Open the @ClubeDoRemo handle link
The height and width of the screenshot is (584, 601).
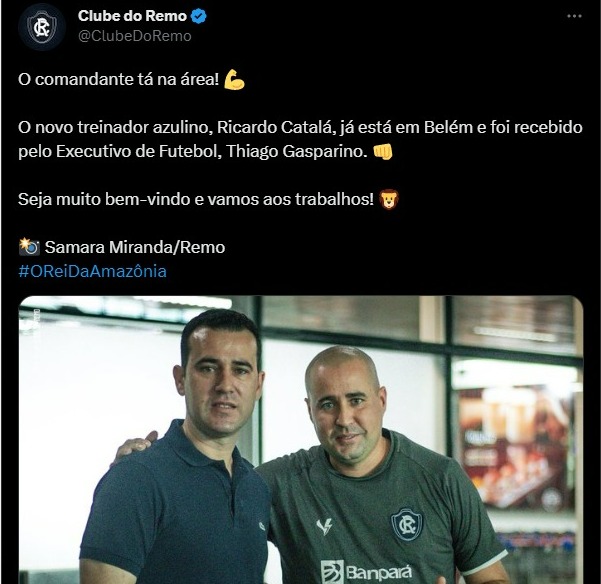click(135, 36)
